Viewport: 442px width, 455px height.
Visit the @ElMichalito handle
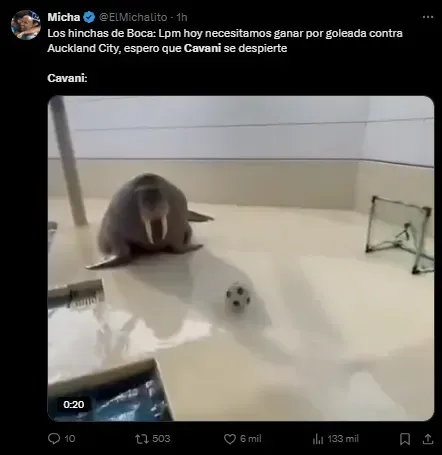click(x=133, y=17)
